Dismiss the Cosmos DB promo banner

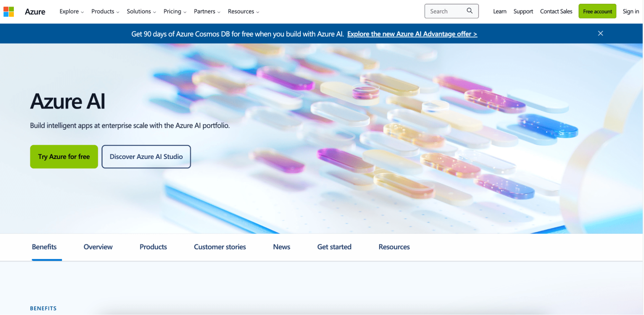[600, 33]
